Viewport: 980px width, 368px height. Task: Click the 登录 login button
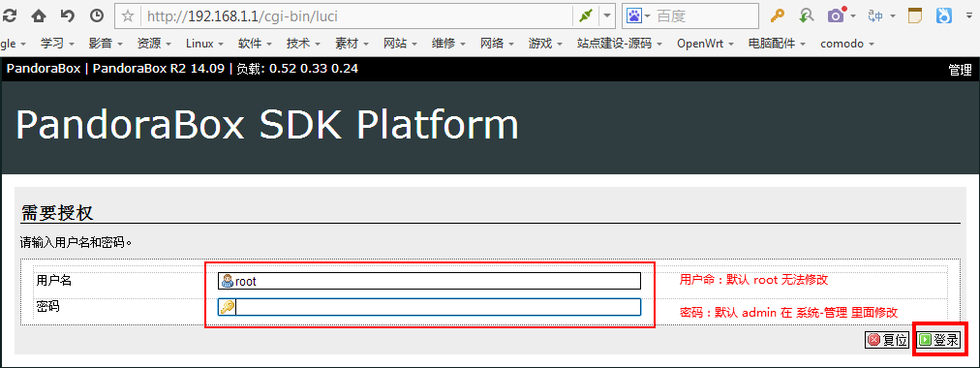[x=939, y=340]
